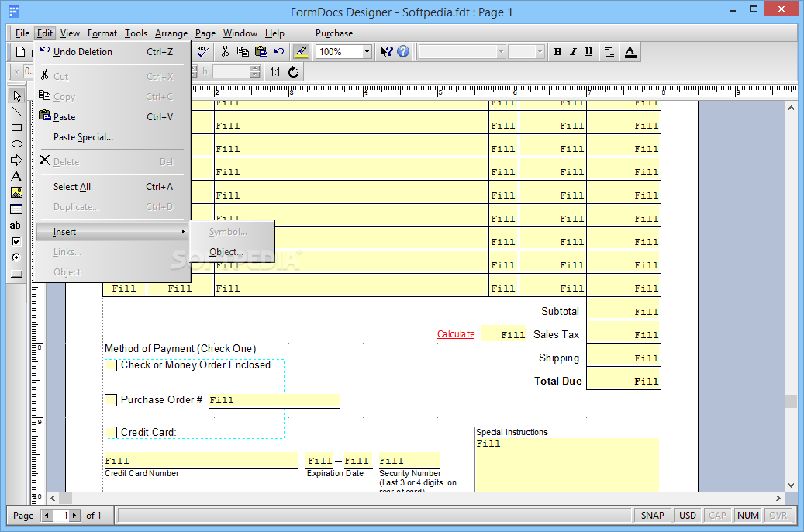Choose Paste from the Edit menu
Screen dimensions: 804x532
pyautogui.click(x=112, y=117)
